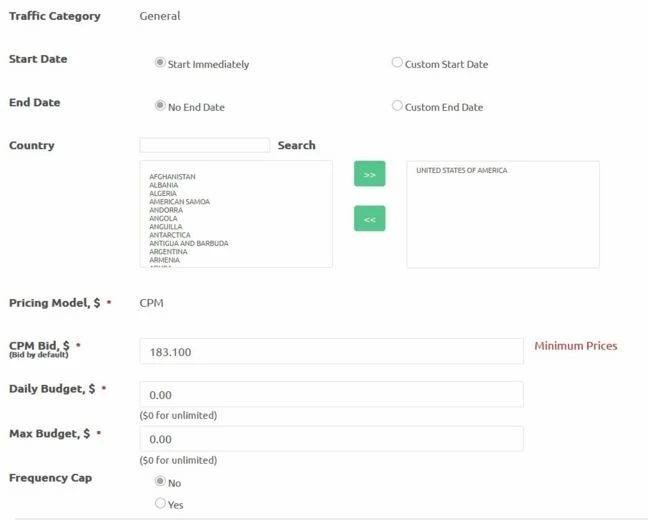This screenshot has width=648, height=520.
Task: Select AMERICAN SAMOA in the country list
Action: point(179,202)
